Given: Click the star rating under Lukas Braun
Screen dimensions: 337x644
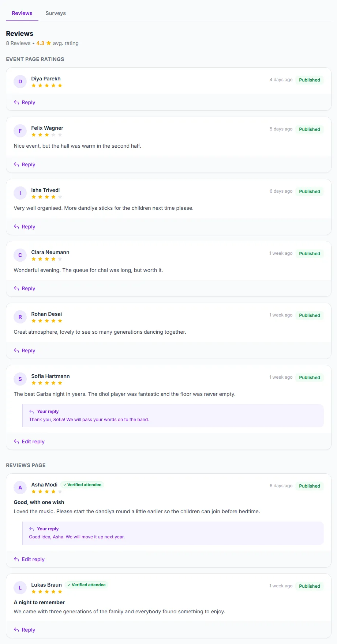Looking at the screenshot, I should click(47, 592).
